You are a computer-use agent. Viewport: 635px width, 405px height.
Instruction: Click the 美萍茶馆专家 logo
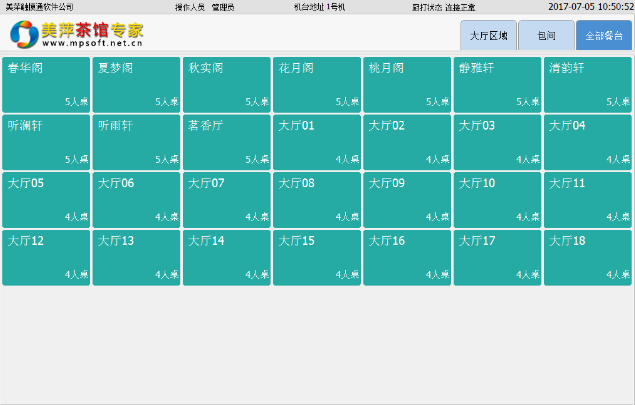[77, 34]
